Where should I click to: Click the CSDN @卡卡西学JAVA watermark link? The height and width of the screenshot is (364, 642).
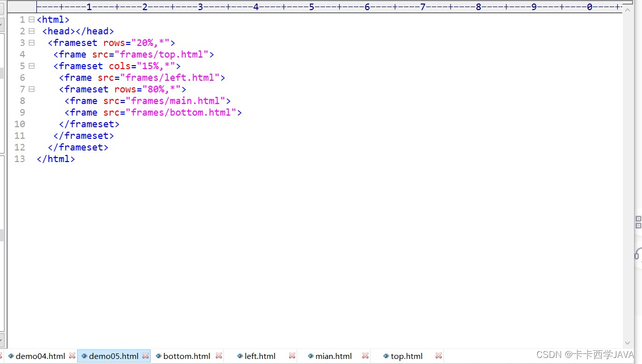coord(584,354)
